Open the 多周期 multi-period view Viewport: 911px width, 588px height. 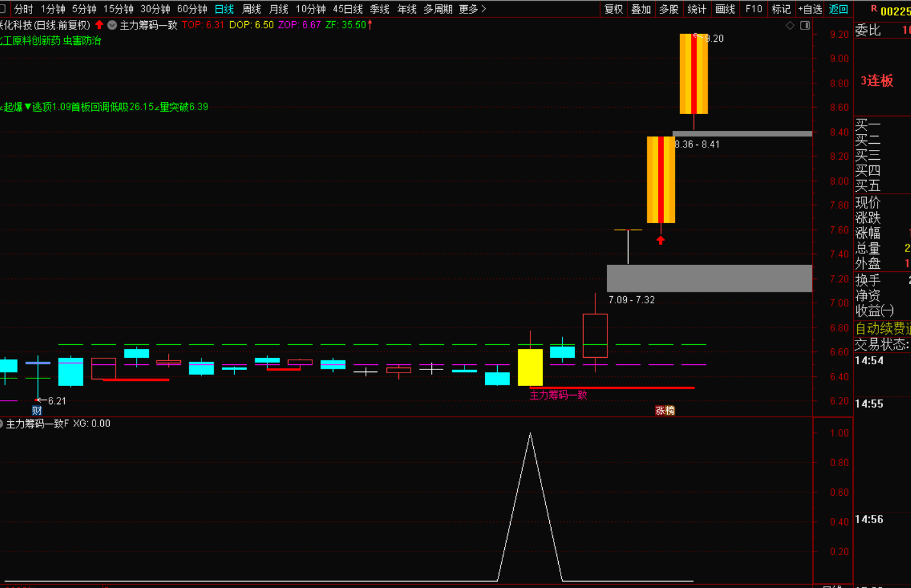coord(438,9)
